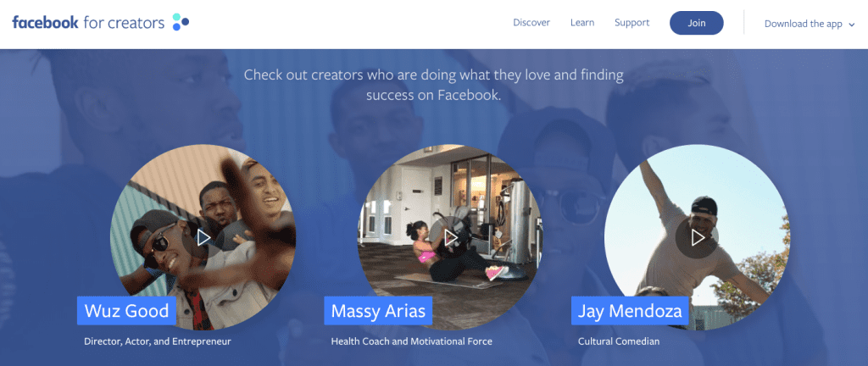Open the Massy Arias gym thumbnail
This screenshot has height=366, width=868.
[x=450, y=238]
